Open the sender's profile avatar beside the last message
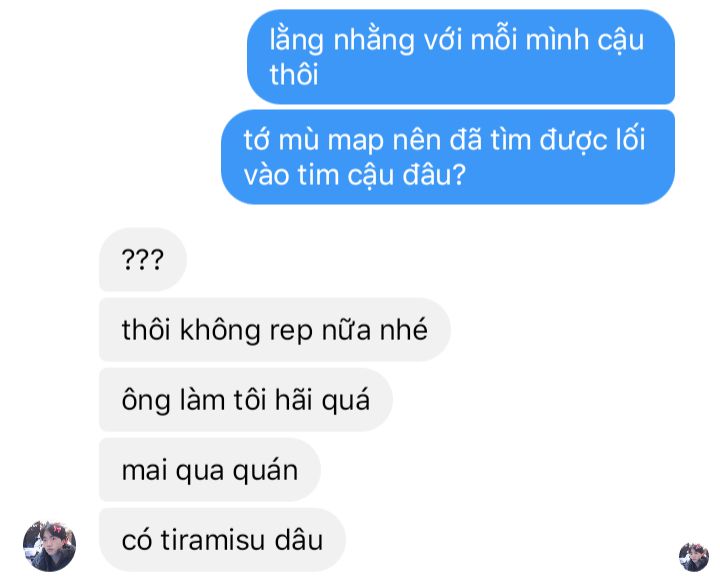 pyautogui.click(x=50, y=546)
